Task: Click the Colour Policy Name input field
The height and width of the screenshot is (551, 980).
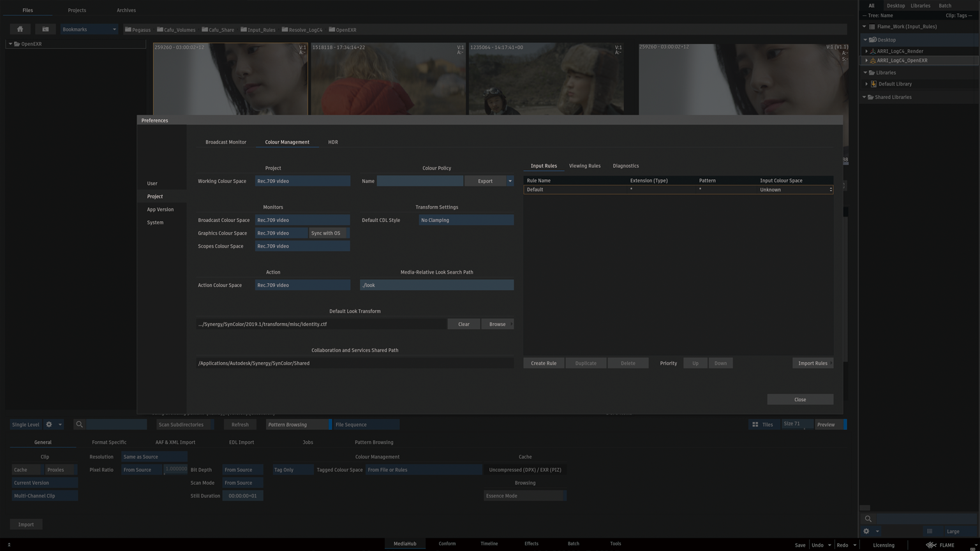Action: point(420,181)
